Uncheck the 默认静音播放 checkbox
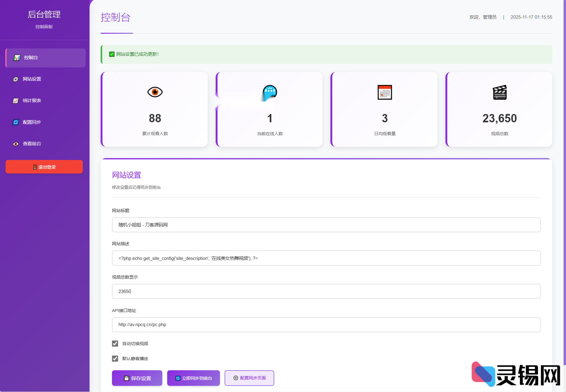The image size is (566, 392). click(x=115, y=359)
